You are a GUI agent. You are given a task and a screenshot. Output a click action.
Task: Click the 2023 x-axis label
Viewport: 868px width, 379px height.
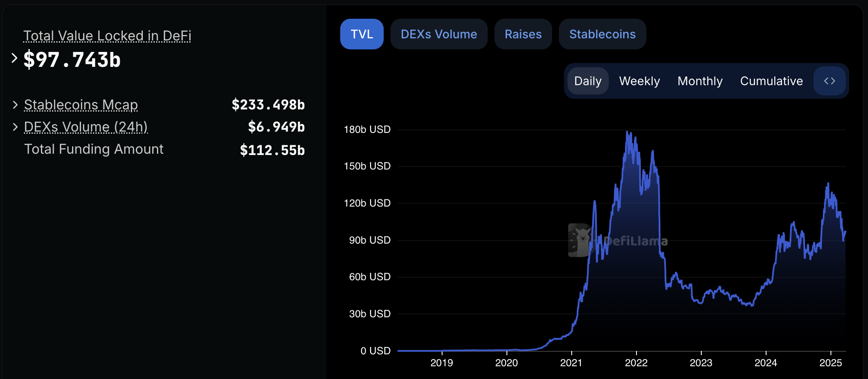pyautogui.click(x=701, y=363)
